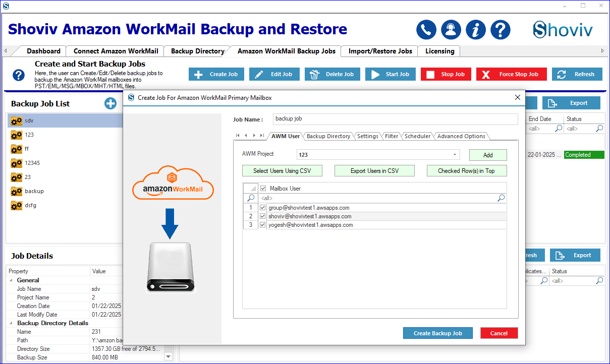This screenshot has width=610, height=364.
Task: Uncheck group@shovivtest1.awsapps.com mailbox
Action: [263, 208]
